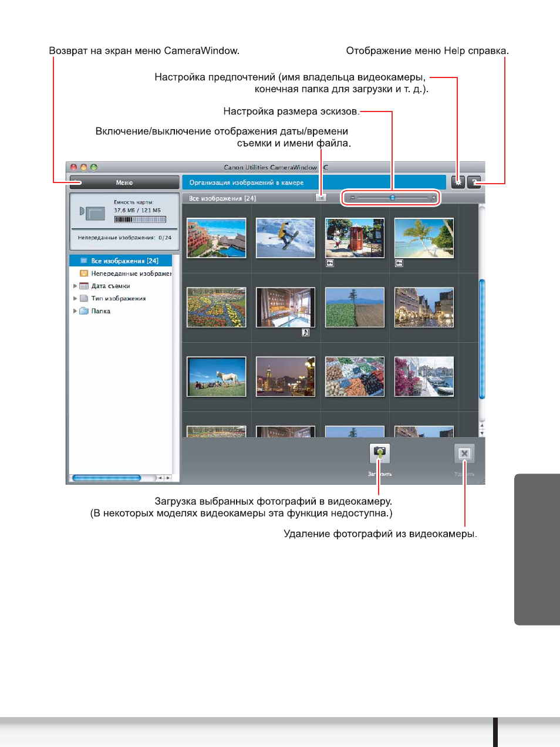This screenshot has height=747, width=560.
Task: Select the red phone booth thumbnail
Action: coord(355,238)
